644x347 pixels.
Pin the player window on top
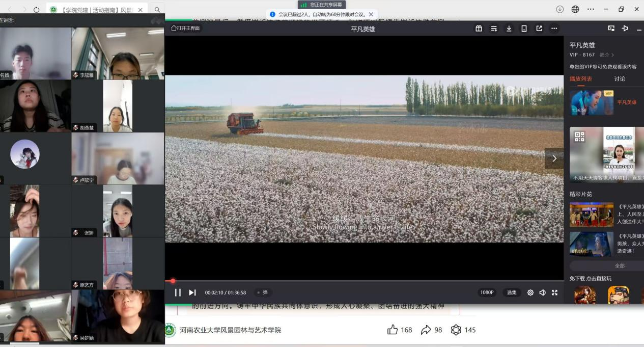coord(625,29)
